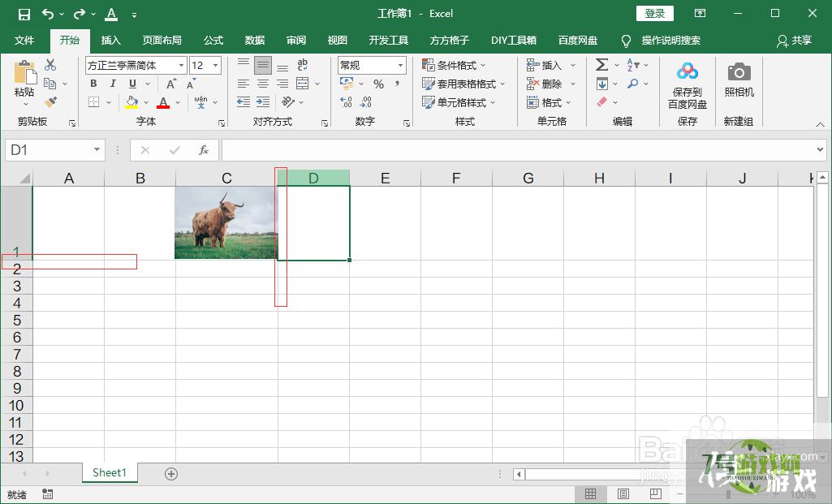The image size is (832, 504).
Task: Redo the last action
Action: point(80,14)
